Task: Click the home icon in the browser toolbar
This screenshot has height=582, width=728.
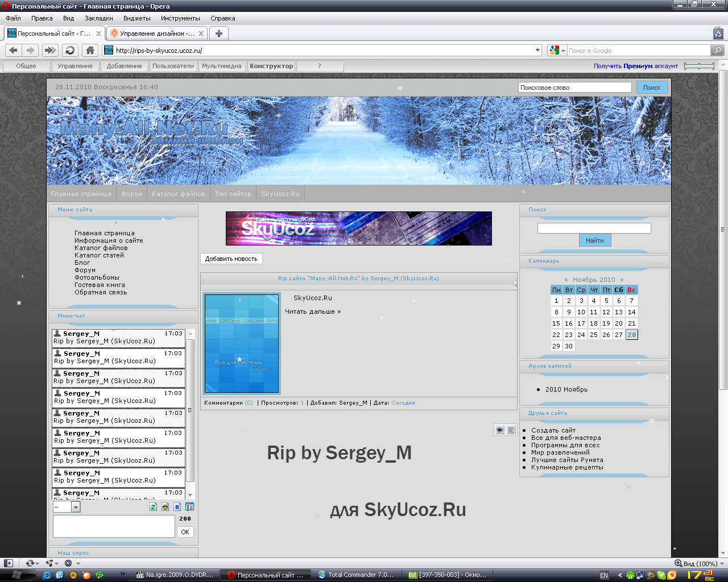Action: [90, 50]
